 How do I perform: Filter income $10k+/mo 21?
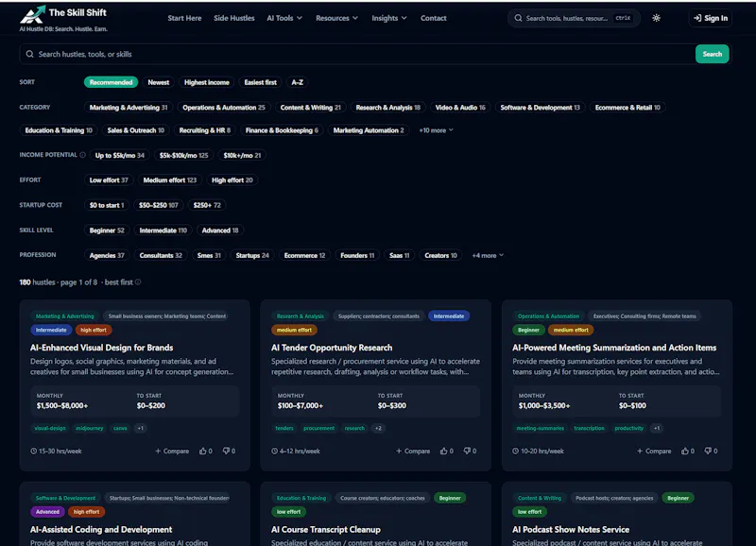point(242,155)
